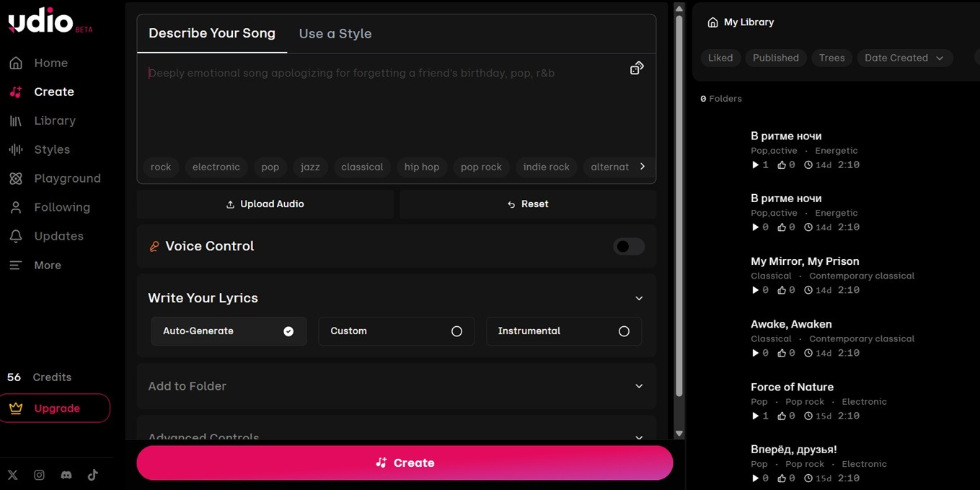Collapse the Write Your Lyrics section
This screenshot has width=980, height=490.
(639, 298)
